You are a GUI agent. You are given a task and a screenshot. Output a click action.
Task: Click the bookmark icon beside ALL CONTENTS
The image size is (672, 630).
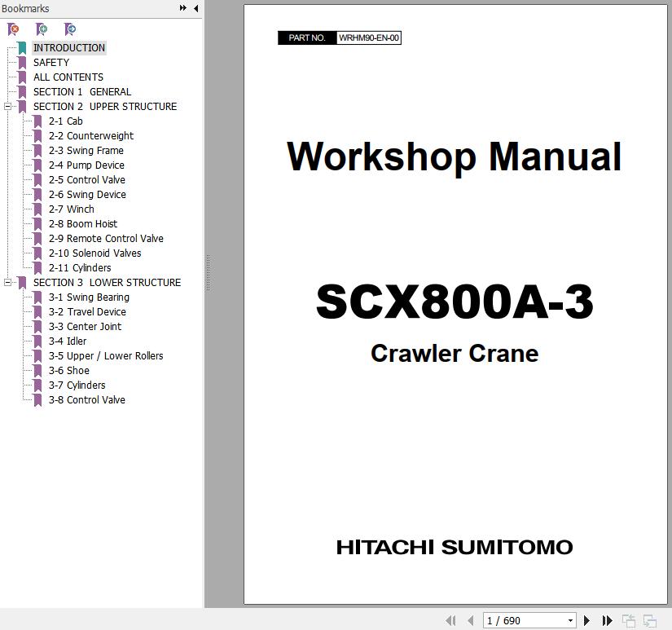(22, 77)
